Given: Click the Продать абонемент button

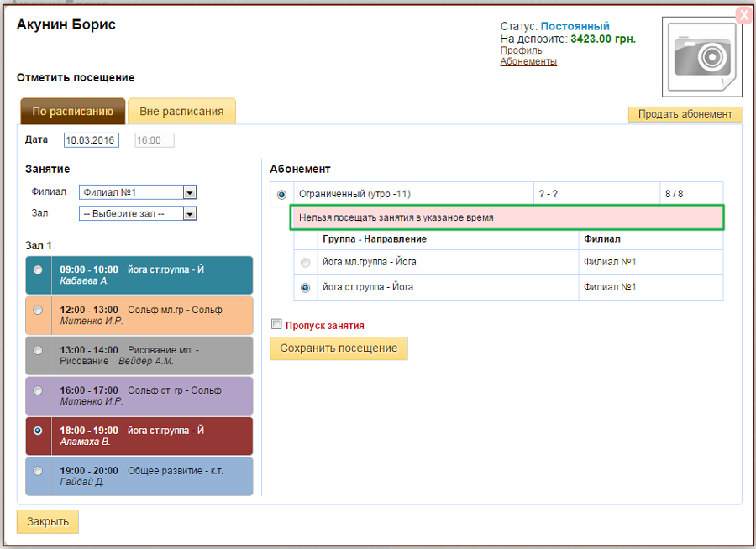Looking at the screenshot, I should pyautogui.click(x=685, y=114).
